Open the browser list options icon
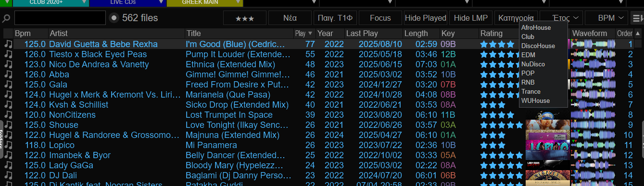The image size is (644, 186). tap(637, 18)
